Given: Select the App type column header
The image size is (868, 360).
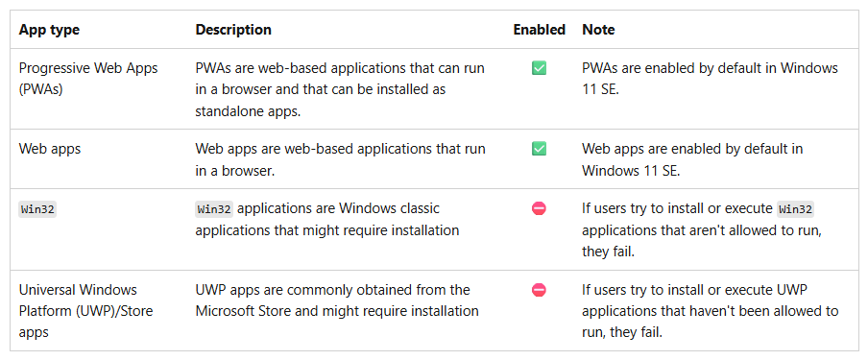Looking at the screenshot, I should pyautogui.click(x=49, y=30).
